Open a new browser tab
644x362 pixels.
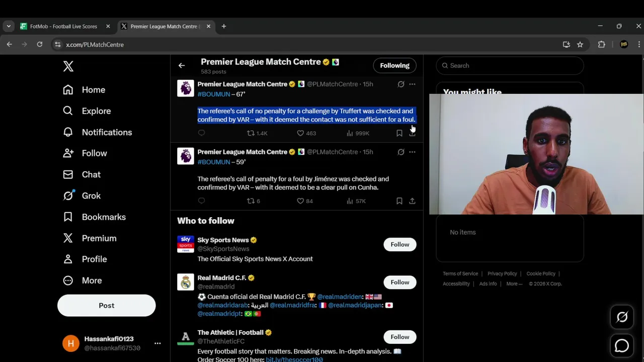[224, 26]
